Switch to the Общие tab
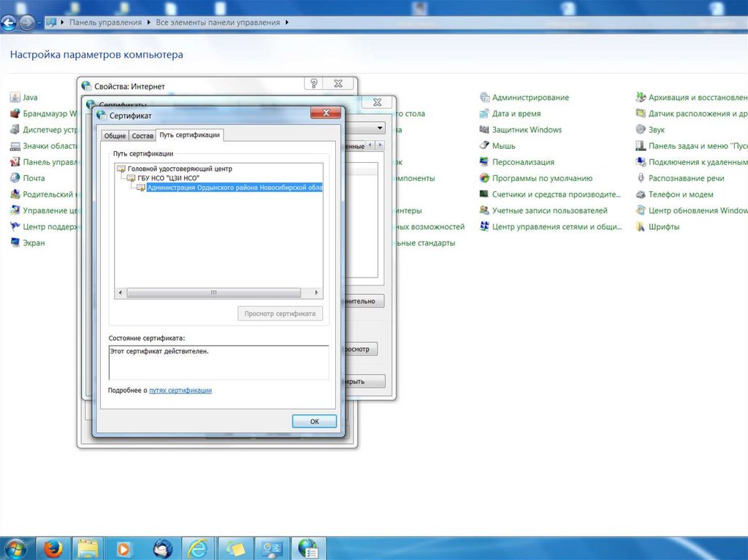Image resolution: width=748 pixels, height=560 pixels. [115, 136]
